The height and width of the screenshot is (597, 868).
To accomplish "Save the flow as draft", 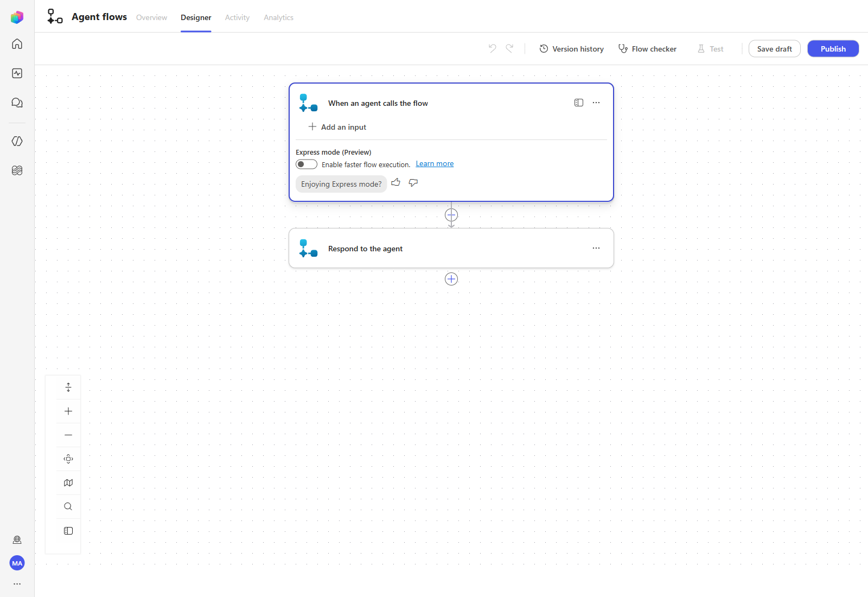I will 775,49.
